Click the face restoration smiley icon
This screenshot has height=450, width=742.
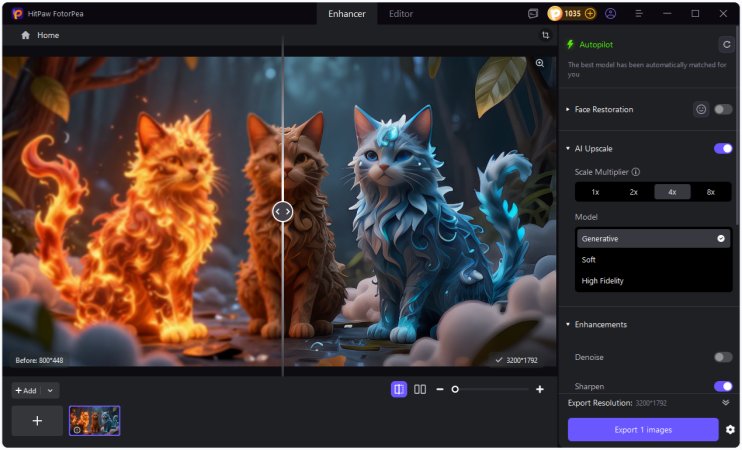click(x=701, y=109)
